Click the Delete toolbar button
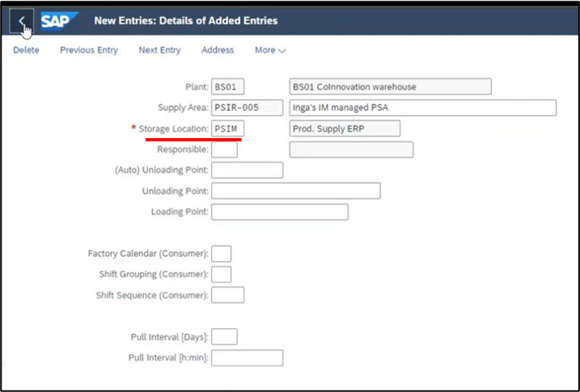This screenshot has width=580, height=392. [26, 50]
